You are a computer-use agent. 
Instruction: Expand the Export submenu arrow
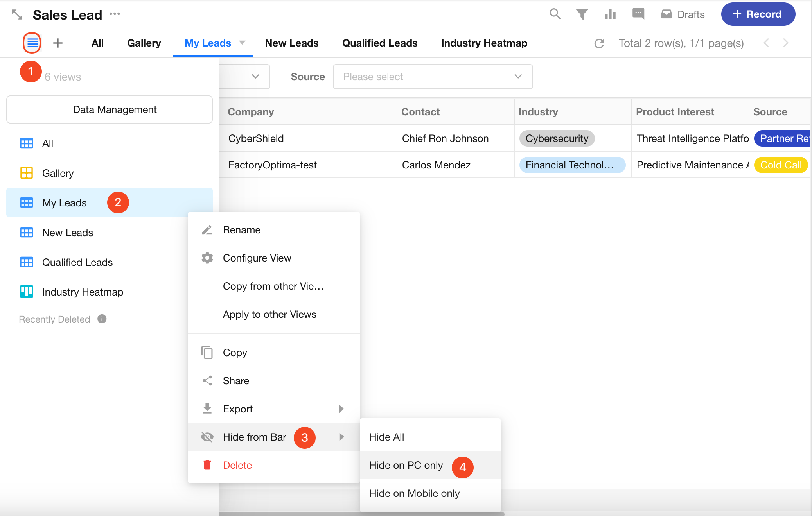341,409
